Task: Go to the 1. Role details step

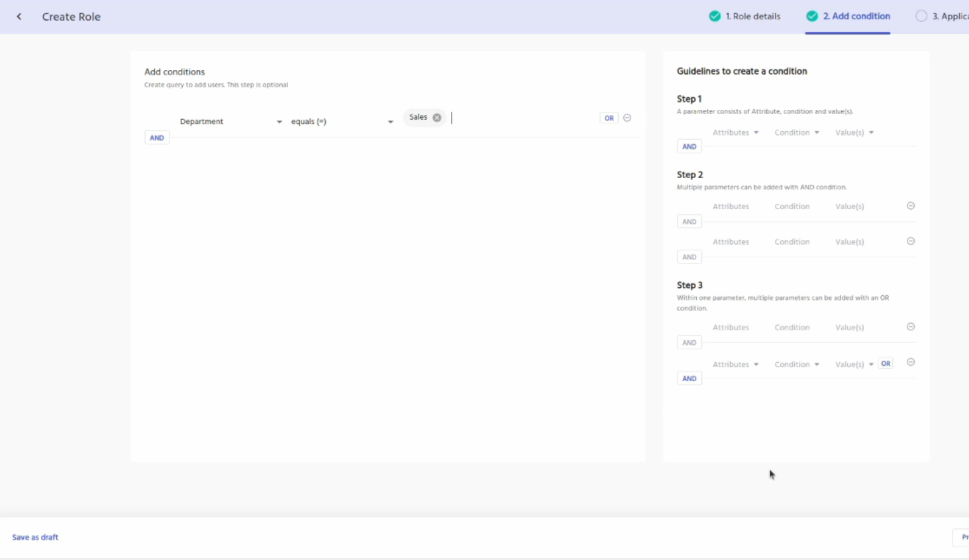Action: (x=752, y=17)
